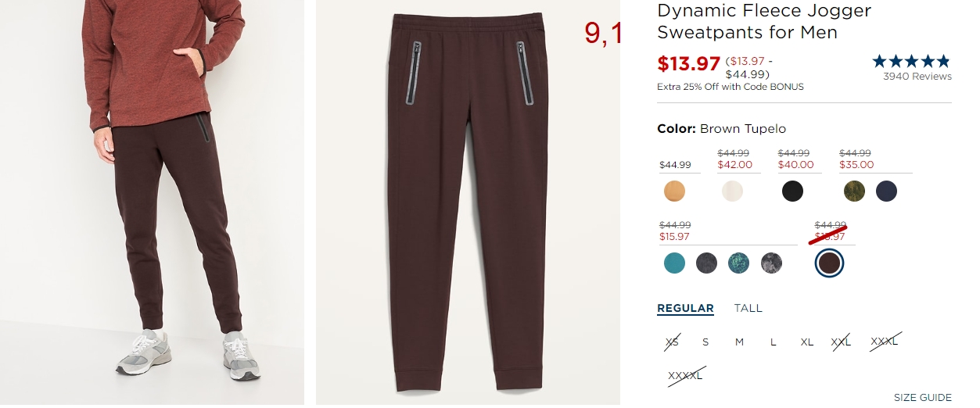The width and height of the screenshot is (980, 408).
Task: View the model wearing joggers photo
Action: pos(152,202)
